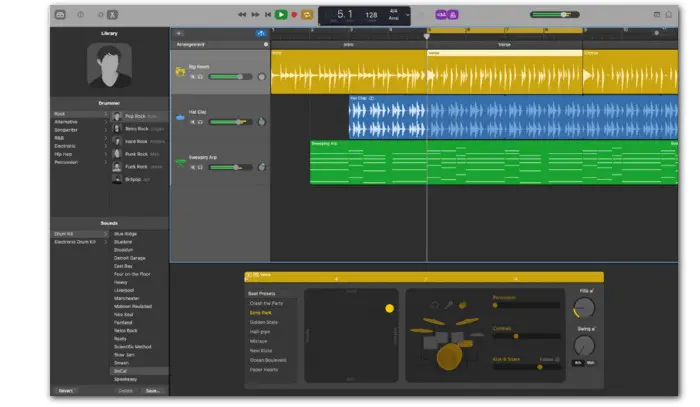Screen dimensions: 700x407
Task: Click the purple count-in button
Action: (441, 15)
